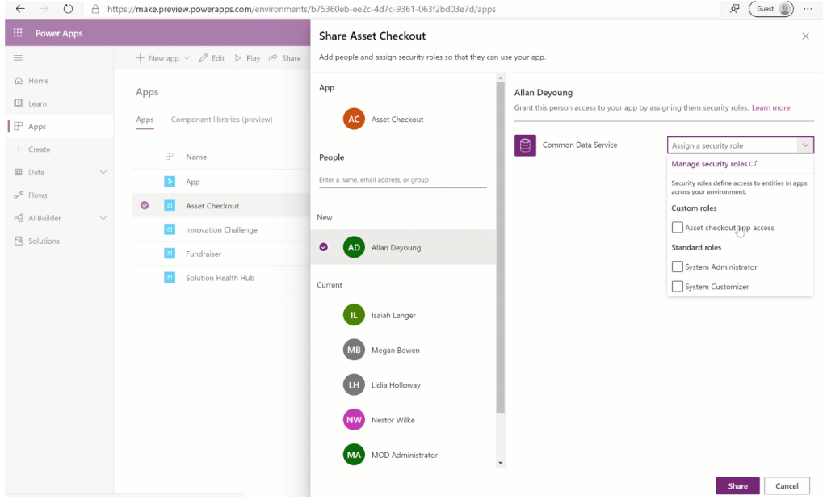827x504 pixels.
Task: Collapse the left navigation hamburger menu
Action: click(x=18, y=58)
